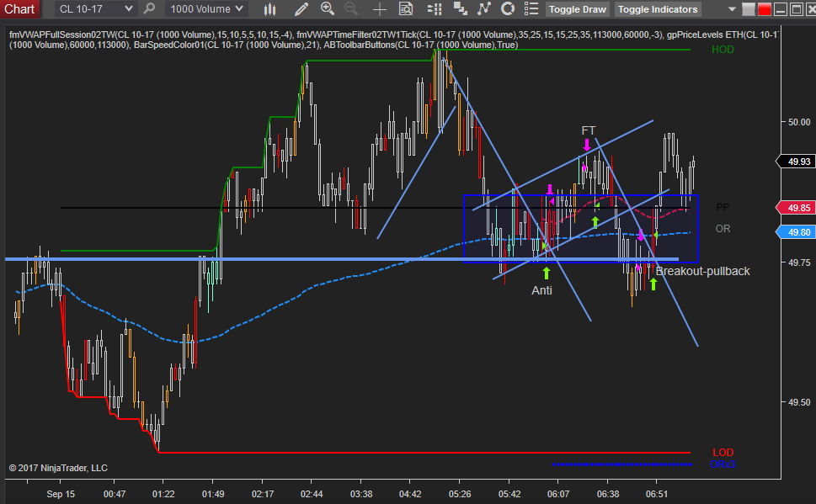816x504 pixels.
Task: Select the Breakout-pullback text annotation
Action: 702,272
